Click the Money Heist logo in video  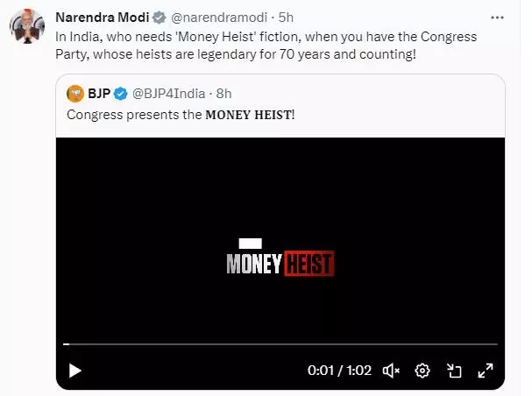click(280, 260)
